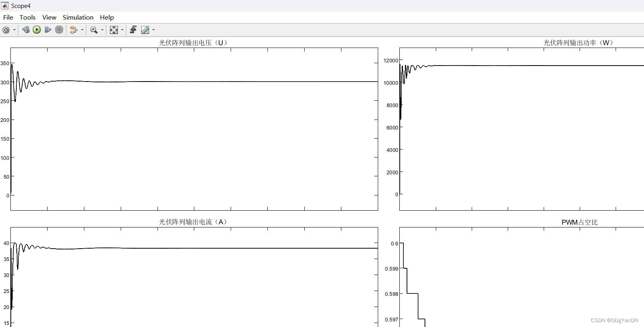This screenshot has height=327, width=644.
Task: Stop the simulation with the stop button
Action: click(59, 30)
